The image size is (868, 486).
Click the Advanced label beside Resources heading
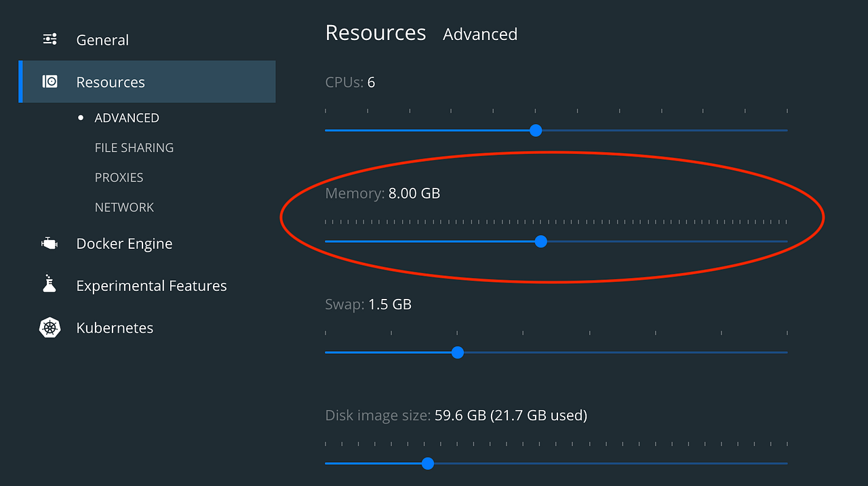coord(480,34)
